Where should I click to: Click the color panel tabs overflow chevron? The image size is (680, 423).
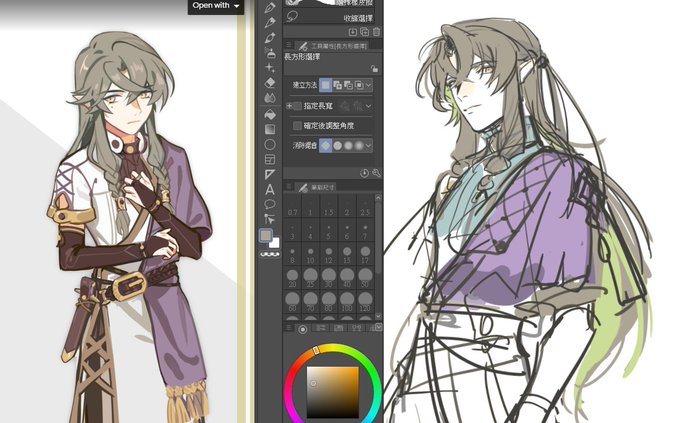(x=378, y=327)
